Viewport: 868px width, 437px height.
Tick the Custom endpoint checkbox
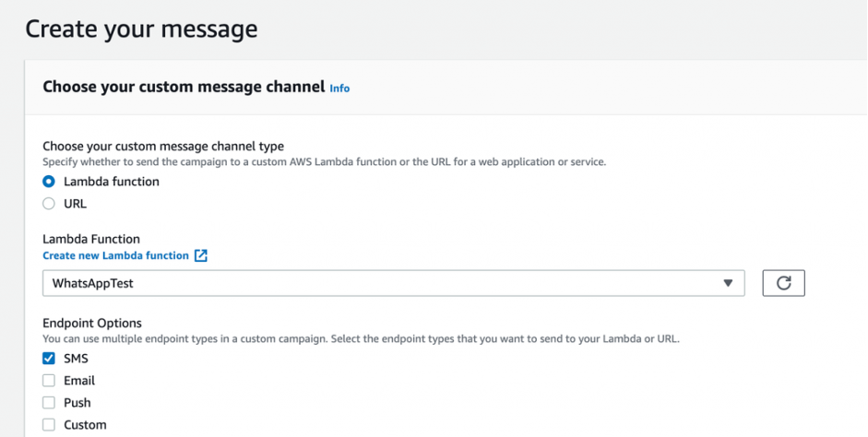point(49,425)
